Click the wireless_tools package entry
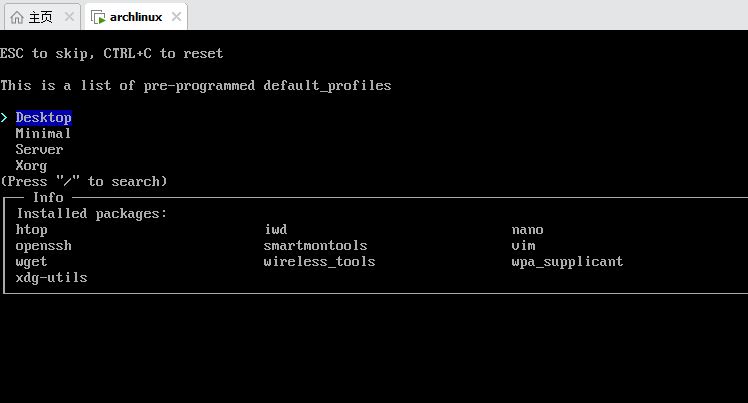 point(319,262)
